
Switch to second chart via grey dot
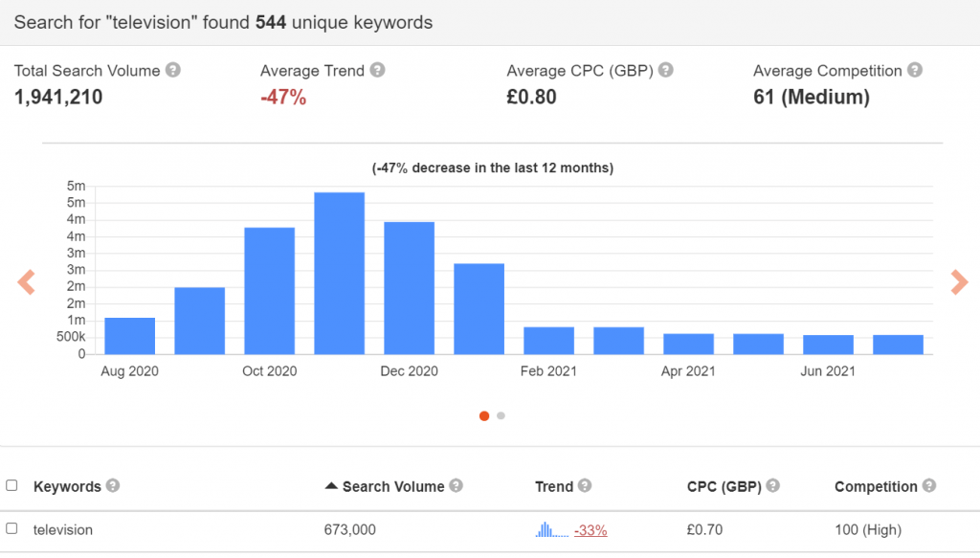point(501,415)
